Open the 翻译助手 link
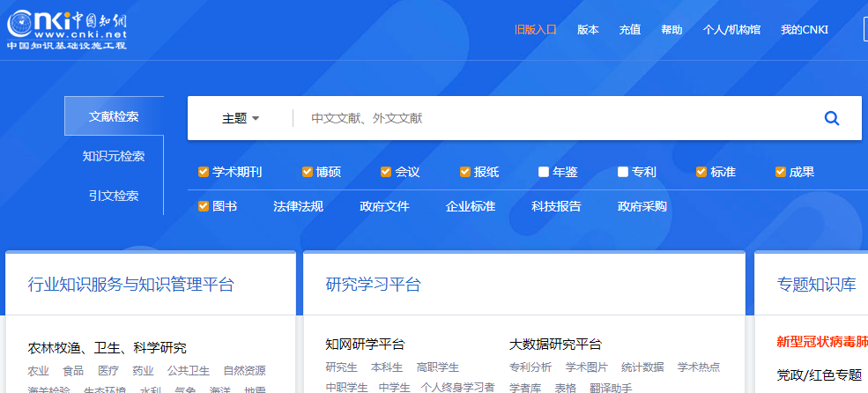Image resolution: width=868 pixels, height=393 pixels. (611, 387)
